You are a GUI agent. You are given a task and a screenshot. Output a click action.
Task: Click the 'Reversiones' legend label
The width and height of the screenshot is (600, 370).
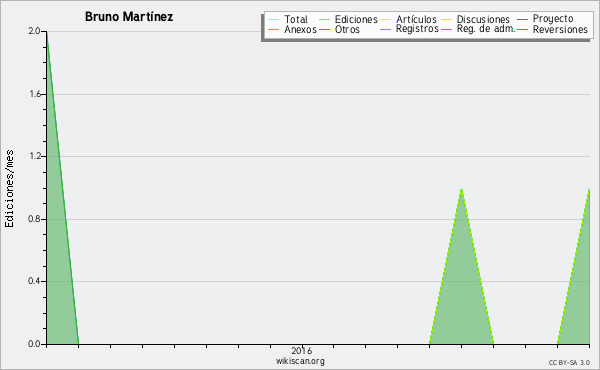click(x=560, y=29)
